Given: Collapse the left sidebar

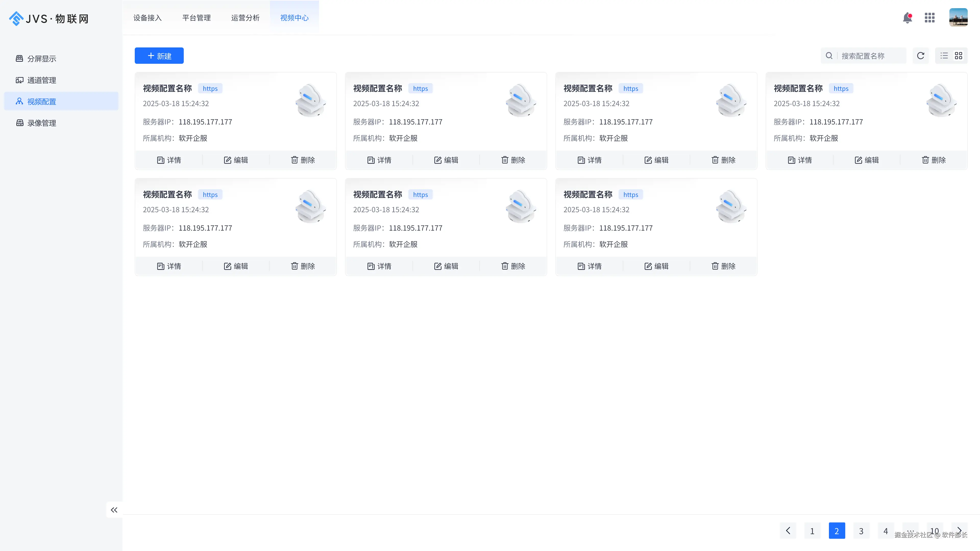Looking at the screenshot, I should (x=114, y=510).
